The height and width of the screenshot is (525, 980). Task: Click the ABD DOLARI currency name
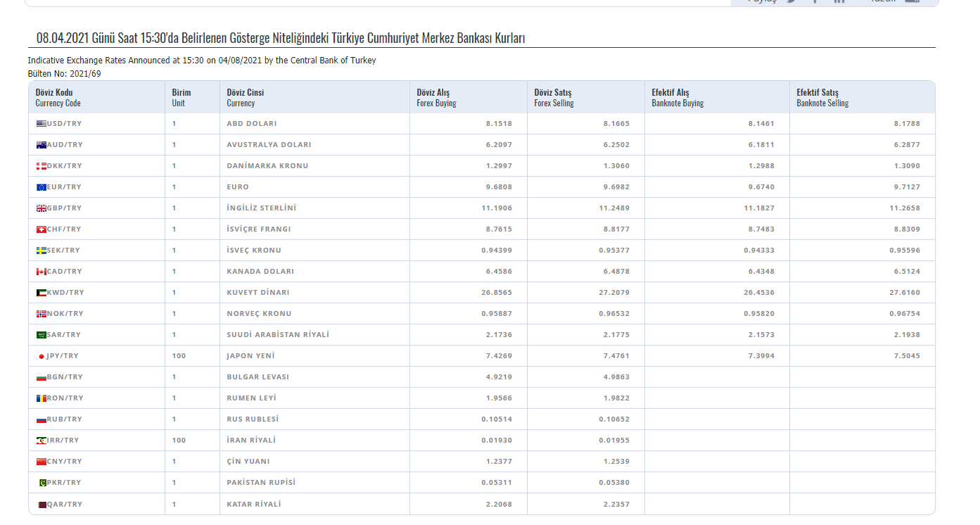(251, 124)
